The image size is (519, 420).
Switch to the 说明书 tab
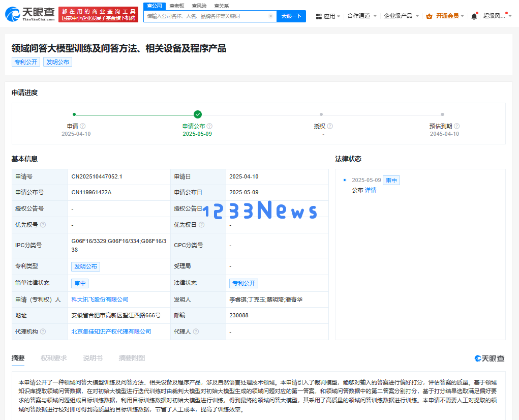click(x=93, y=358)
